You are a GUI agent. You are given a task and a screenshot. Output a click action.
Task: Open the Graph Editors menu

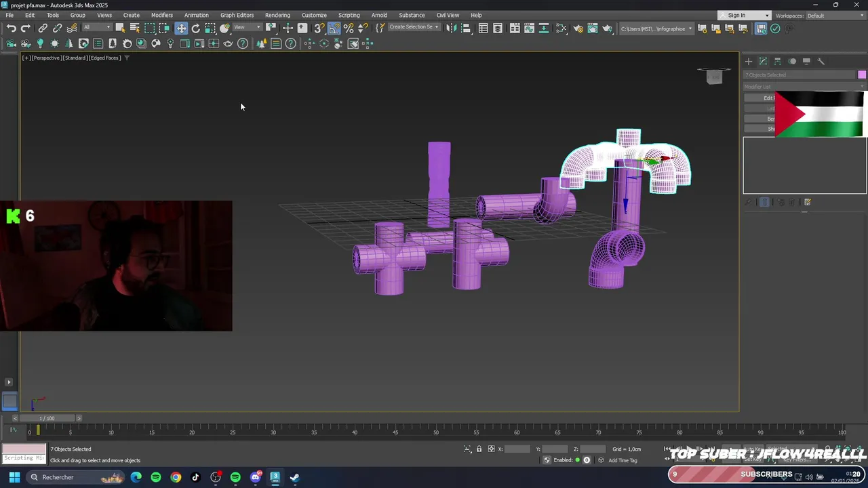(x=237, y=15)
